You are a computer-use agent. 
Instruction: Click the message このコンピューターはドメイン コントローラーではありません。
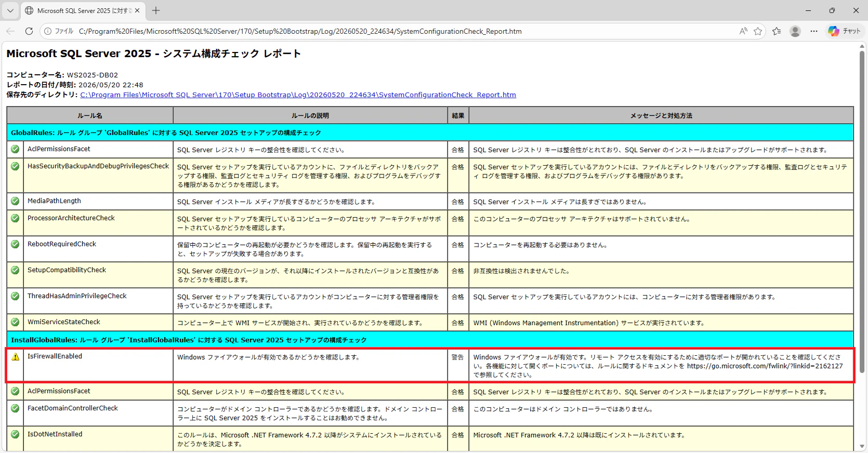point(563,409)
